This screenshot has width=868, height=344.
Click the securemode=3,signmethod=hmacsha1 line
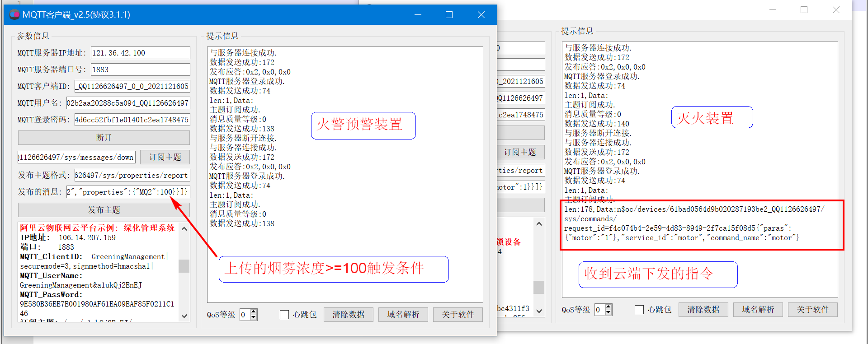click(86, 266)
